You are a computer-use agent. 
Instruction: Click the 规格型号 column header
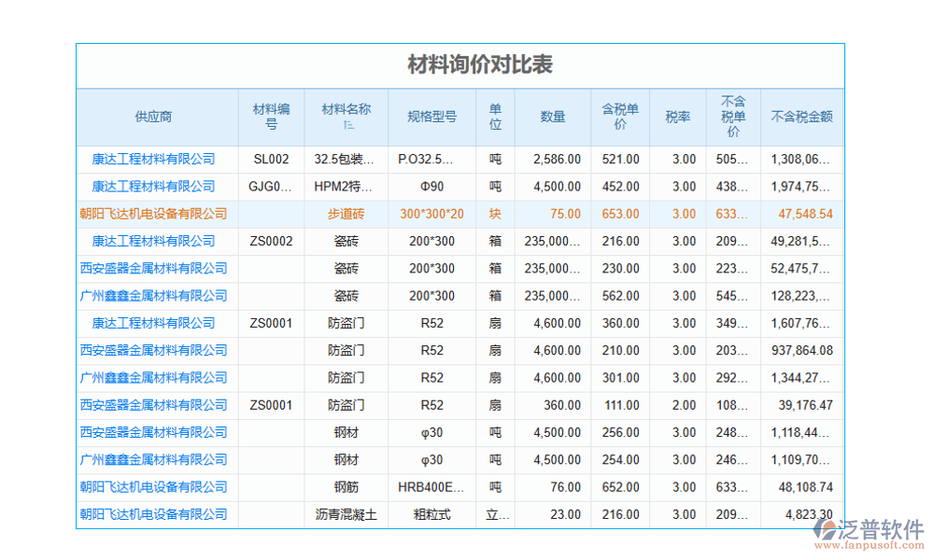click(432, 117)
